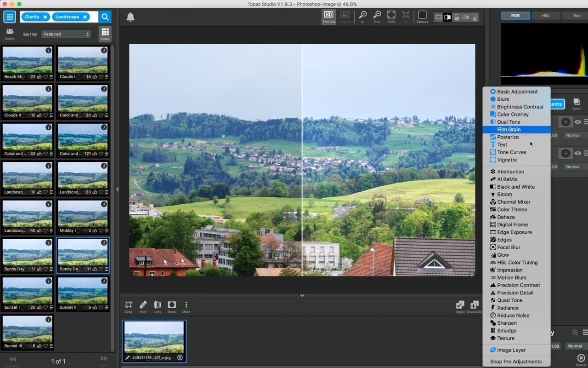Open options menu on Sunset II preset

[106, 308]
